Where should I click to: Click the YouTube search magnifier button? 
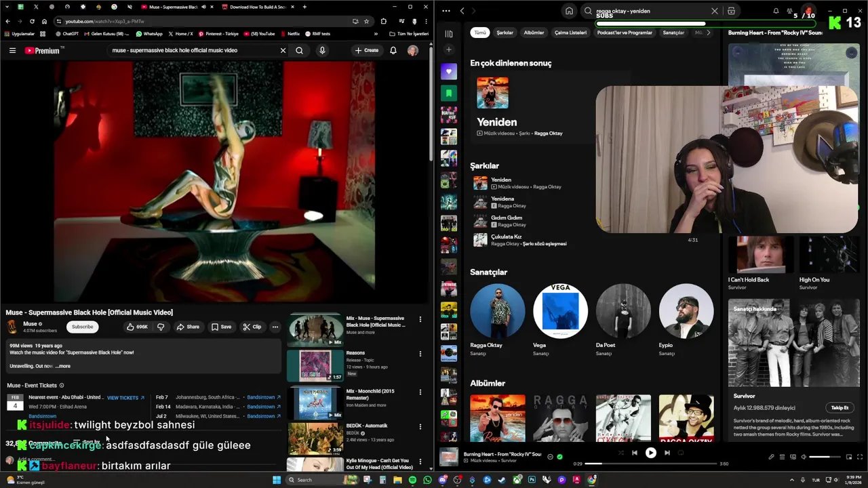[x=299, y=50]
